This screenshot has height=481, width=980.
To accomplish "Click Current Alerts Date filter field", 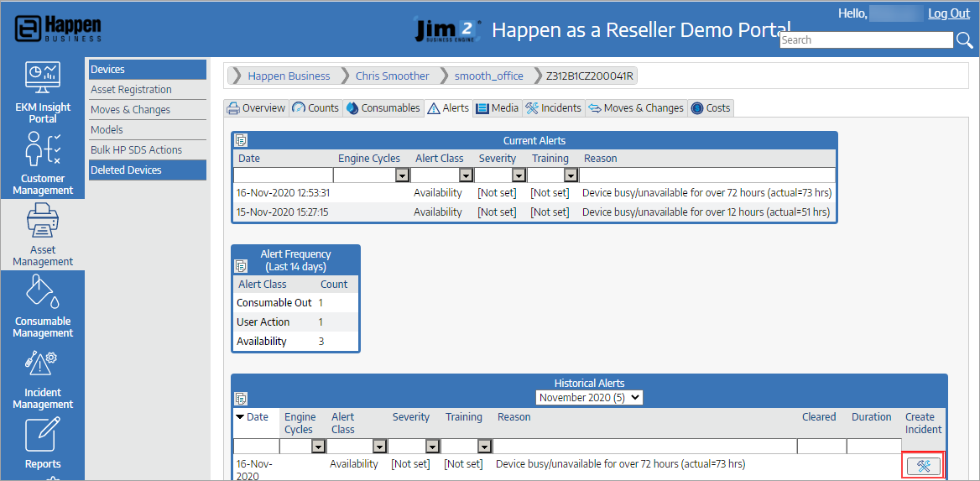I will pos(283,175).
